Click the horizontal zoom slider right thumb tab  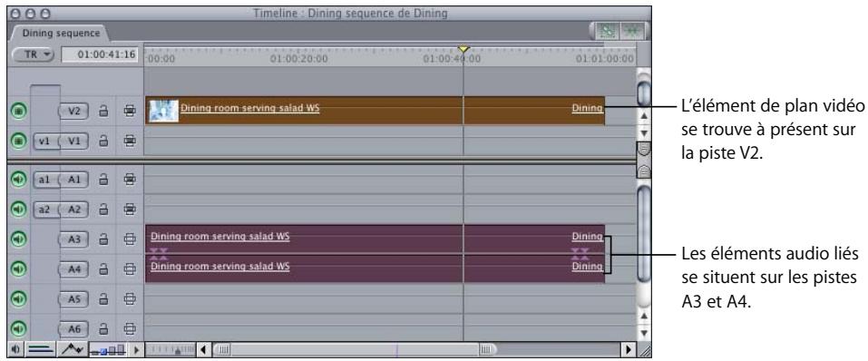487,350
